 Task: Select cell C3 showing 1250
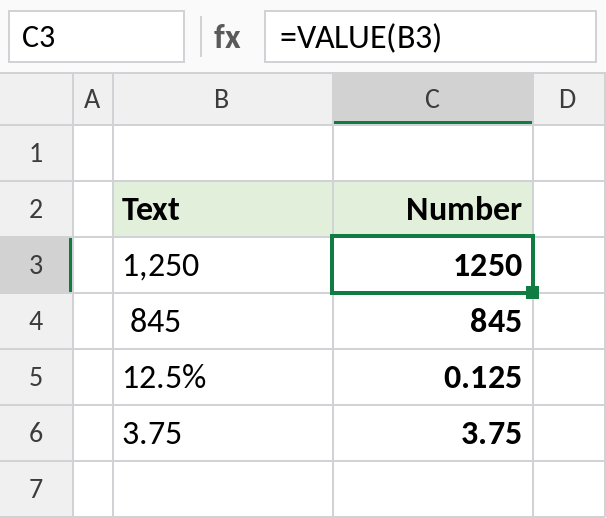[x=433, y=265]
